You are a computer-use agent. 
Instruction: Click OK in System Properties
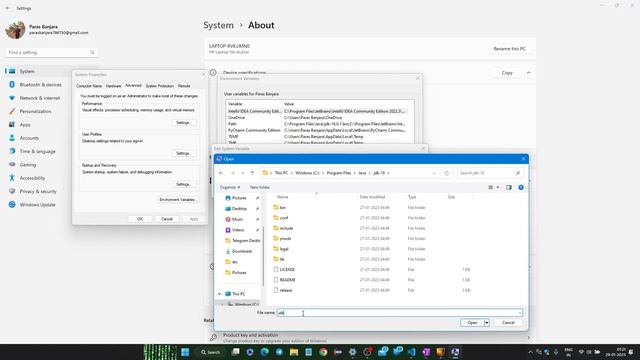(x=140, y=219)
